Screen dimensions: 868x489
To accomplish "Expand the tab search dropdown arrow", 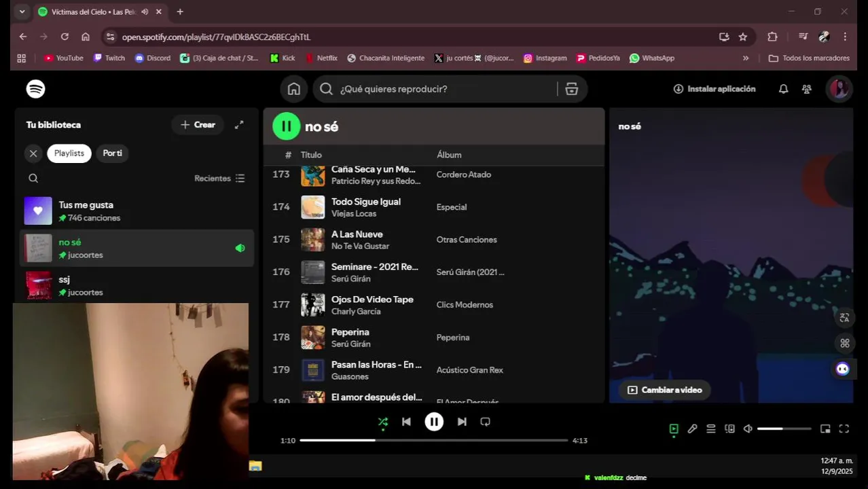I will pyautogui.click(x=22, y=12).
